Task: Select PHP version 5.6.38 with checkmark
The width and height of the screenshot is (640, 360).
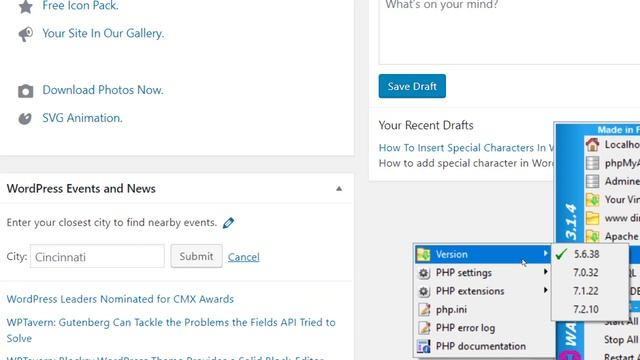Action: [590, 254]
